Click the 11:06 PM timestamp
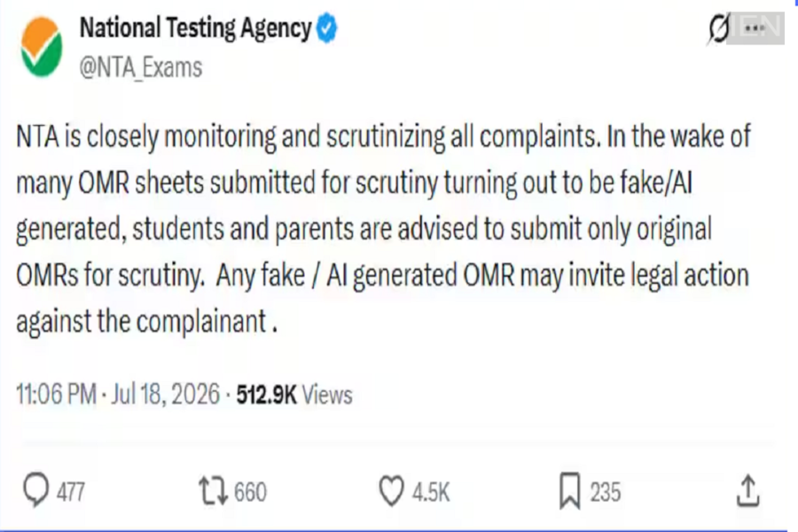Image resolution: width=798 pixels, height=532 pixels. [57, 394]
